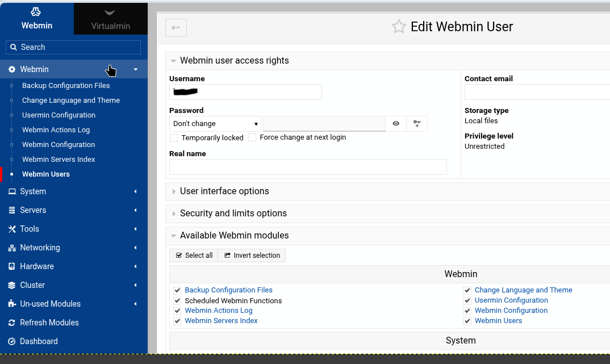Show password with the eye icon

396,124
